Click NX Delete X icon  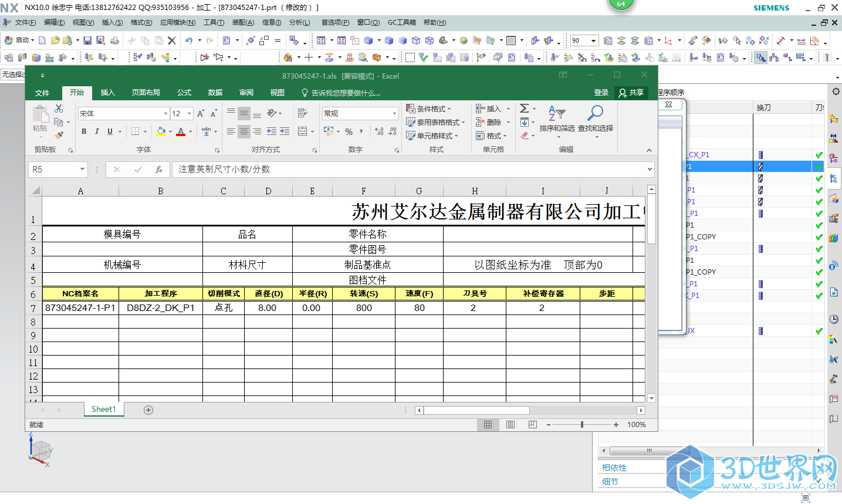tap(172, 40)
